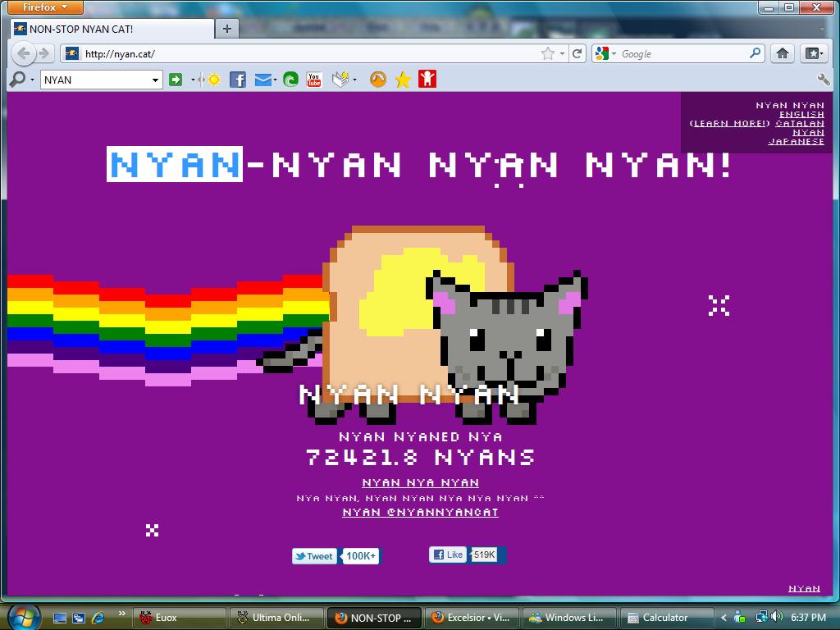The height and width of the screenshot is (630, 840).
Task: Open the network icon in system tray
Action: pyautogui.click(x=761, y=617)
